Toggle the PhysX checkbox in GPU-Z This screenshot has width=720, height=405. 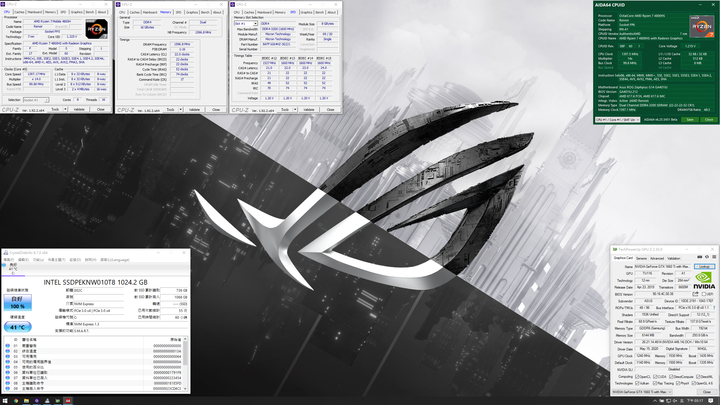point(678,383)
